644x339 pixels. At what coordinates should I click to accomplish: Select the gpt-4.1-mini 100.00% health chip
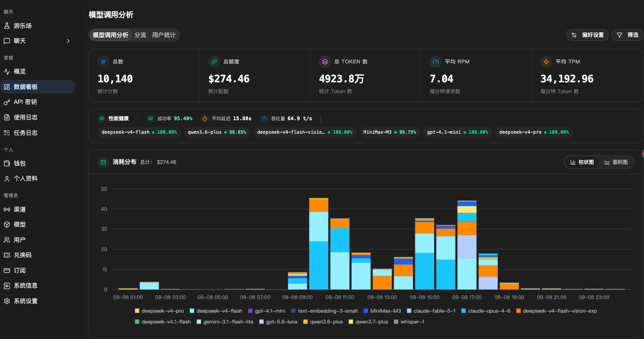(458, 132)
